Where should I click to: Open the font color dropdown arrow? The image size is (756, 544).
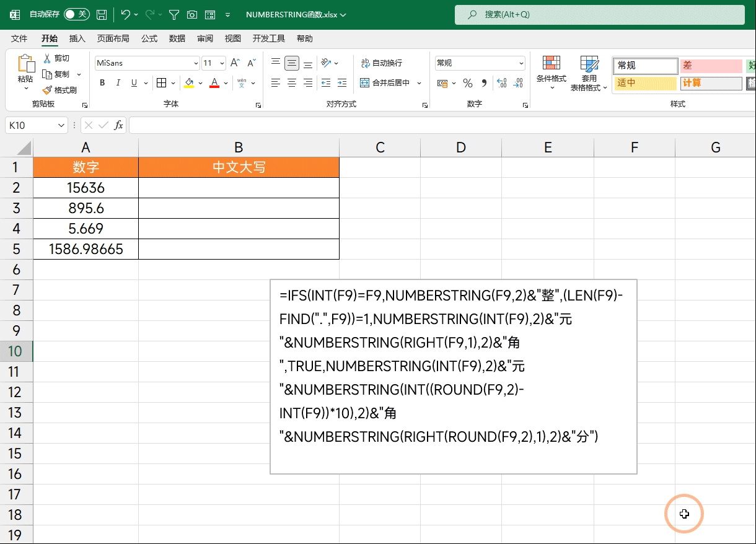pos(226,83)
